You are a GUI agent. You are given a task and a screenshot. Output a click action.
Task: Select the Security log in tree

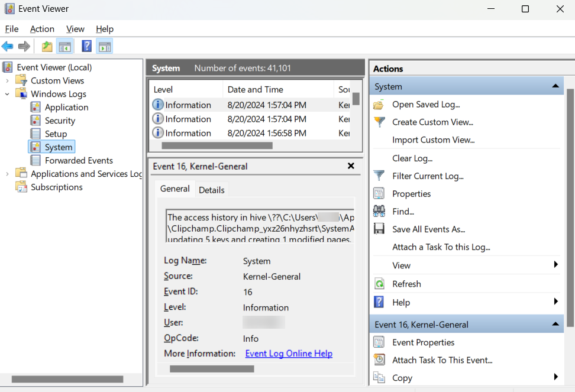click(x=60, y=121)
